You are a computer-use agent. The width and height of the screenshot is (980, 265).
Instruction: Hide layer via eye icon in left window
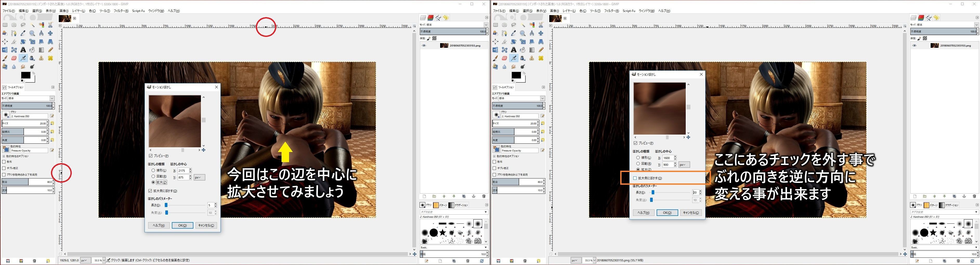click(424, 46)
